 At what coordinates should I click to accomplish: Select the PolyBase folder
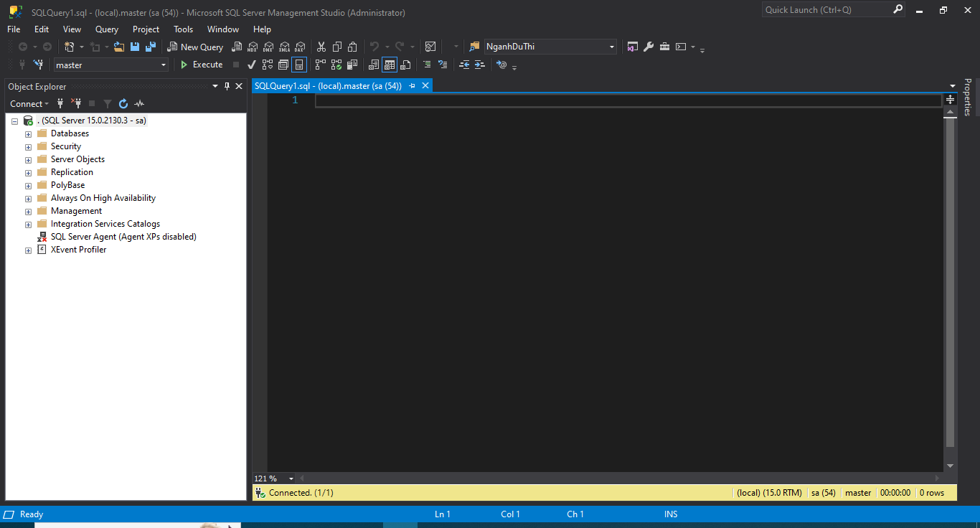coord(67,185)
